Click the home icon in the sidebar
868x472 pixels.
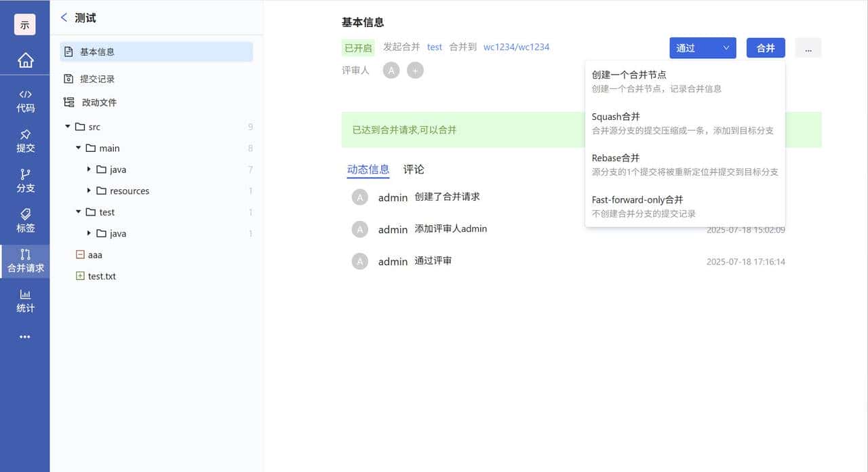25,60
